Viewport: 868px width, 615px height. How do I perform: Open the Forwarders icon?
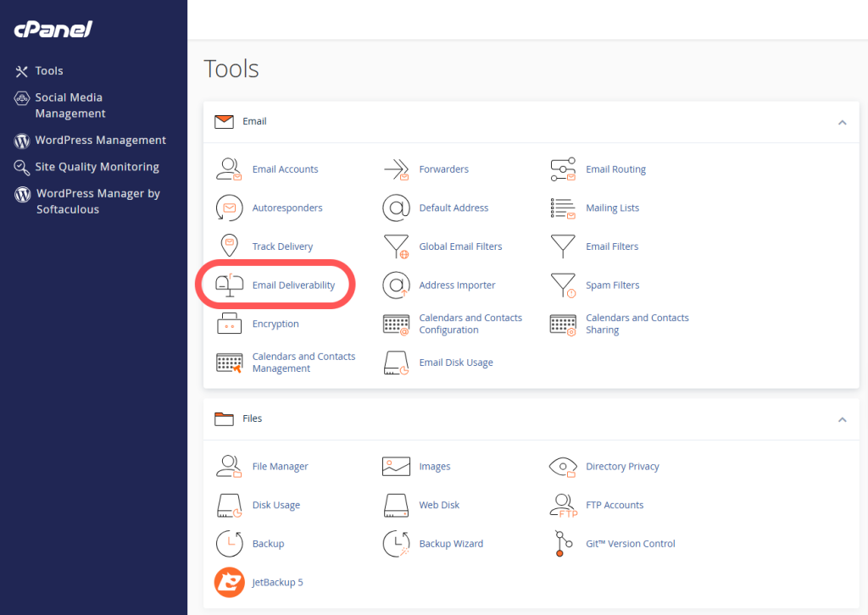[396, 169]
